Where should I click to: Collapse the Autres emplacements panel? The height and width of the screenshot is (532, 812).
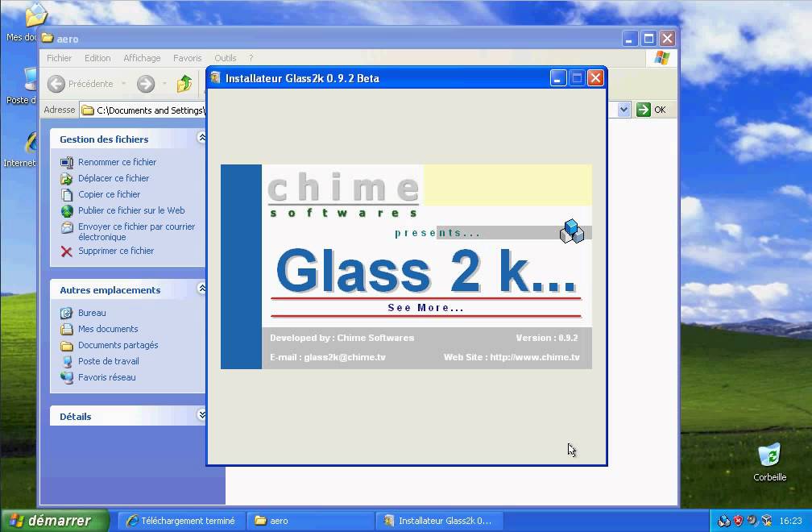(x=201, y=289)
